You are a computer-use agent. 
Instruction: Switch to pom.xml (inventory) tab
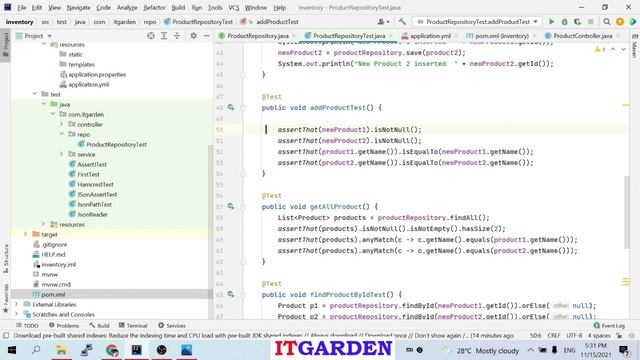click(x=502, y=36)
